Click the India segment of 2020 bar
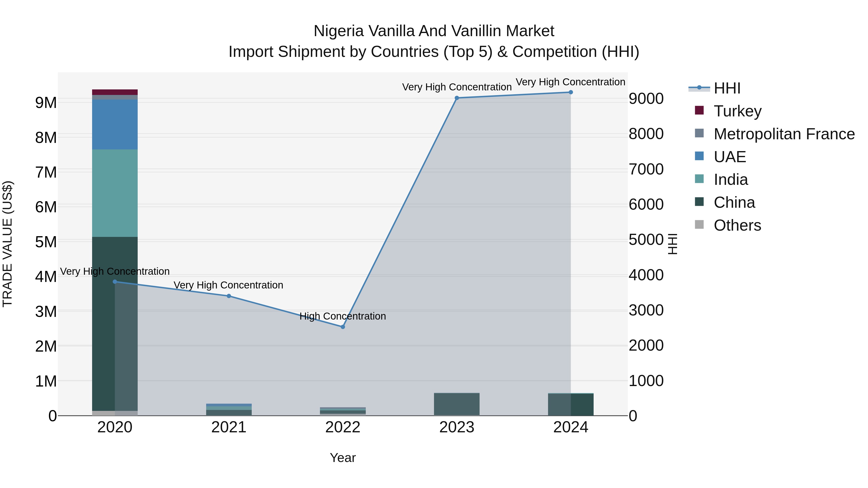Viewport: 868px width, 488px height. [x=115, y=193]
